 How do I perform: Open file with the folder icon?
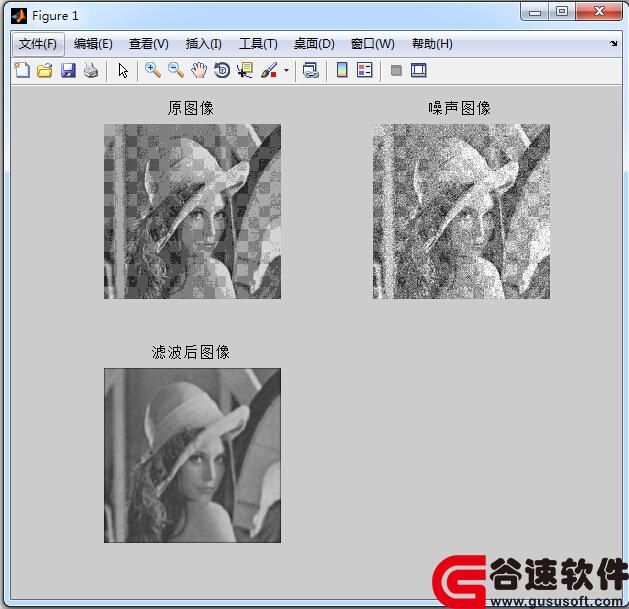tap(45, 70)
